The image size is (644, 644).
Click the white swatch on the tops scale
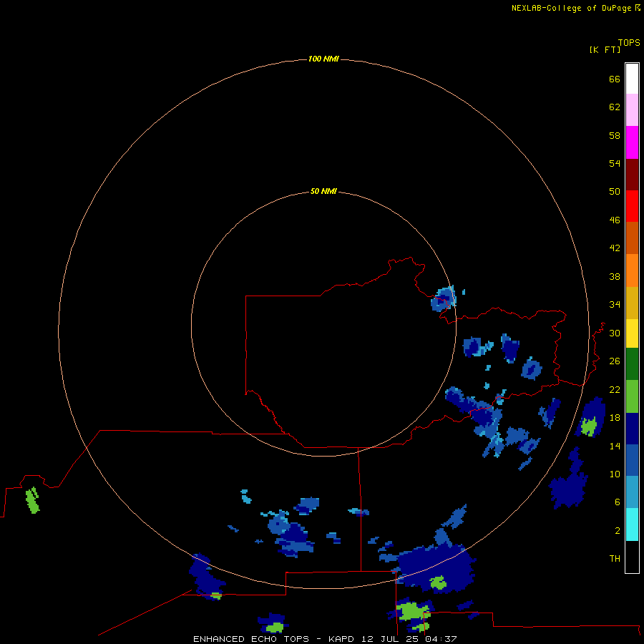click(x=632, y=79)
